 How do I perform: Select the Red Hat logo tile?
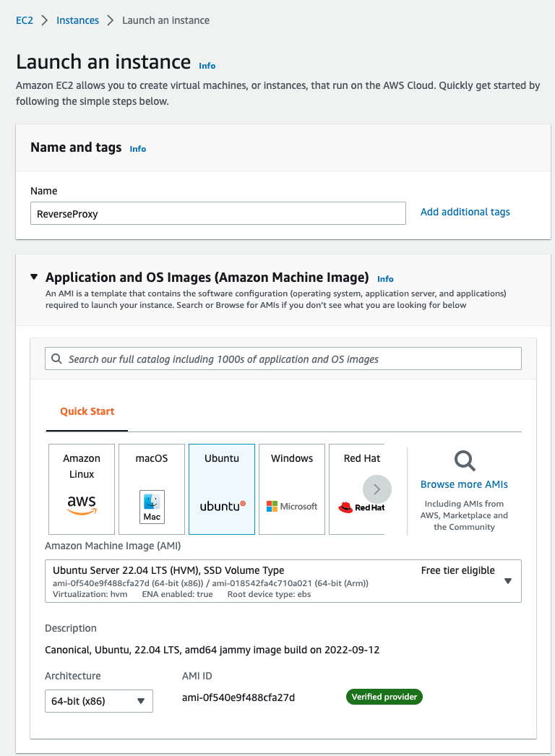point(357,489)
